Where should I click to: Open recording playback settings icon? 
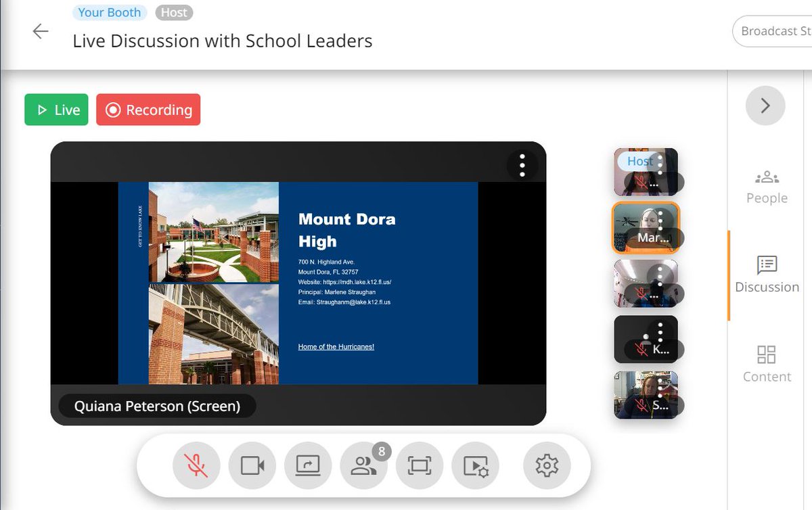(x=475, y=465)
